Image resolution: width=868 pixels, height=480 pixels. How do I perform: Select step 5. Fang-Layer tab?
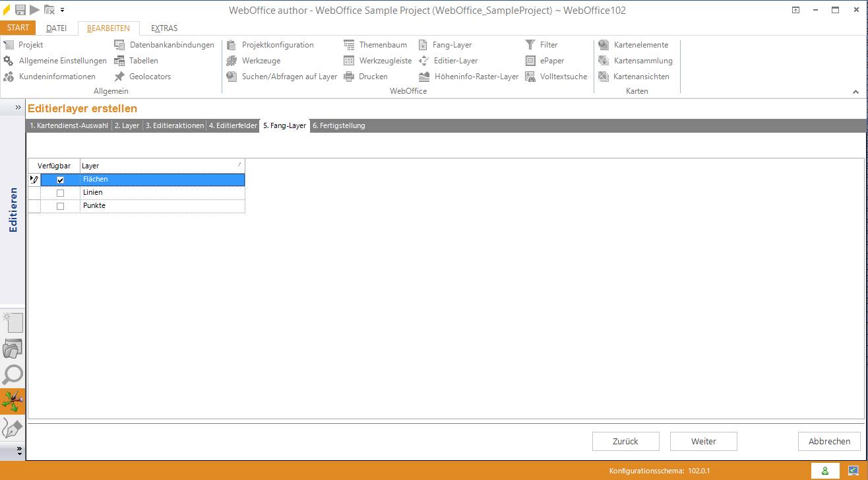284,125
